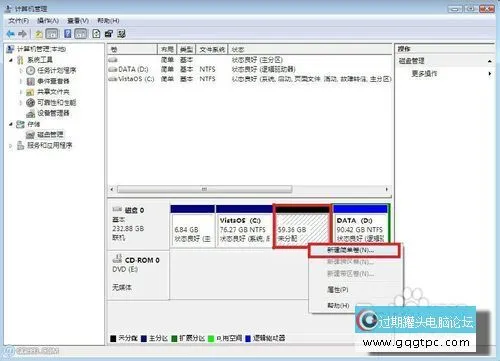
Task: Open Help via blue question mark icon
Action: pos(68,34)
